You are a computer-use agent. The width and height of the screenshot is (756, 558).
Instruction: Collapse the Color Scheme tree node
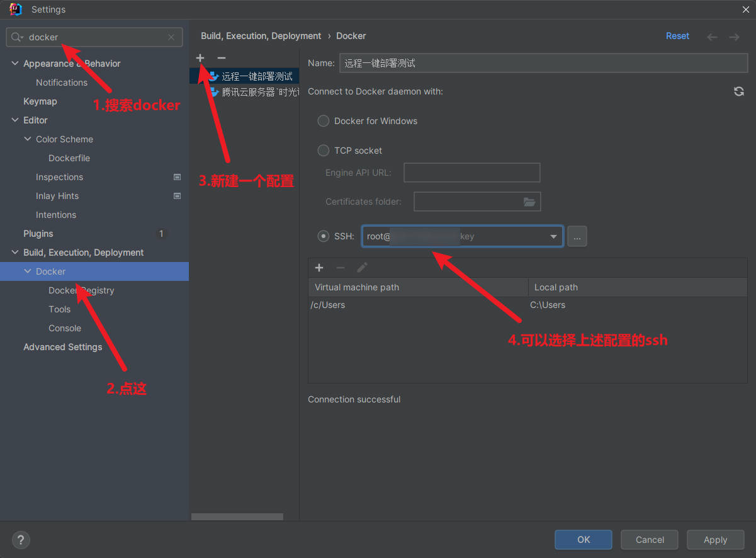pos(28,139)
